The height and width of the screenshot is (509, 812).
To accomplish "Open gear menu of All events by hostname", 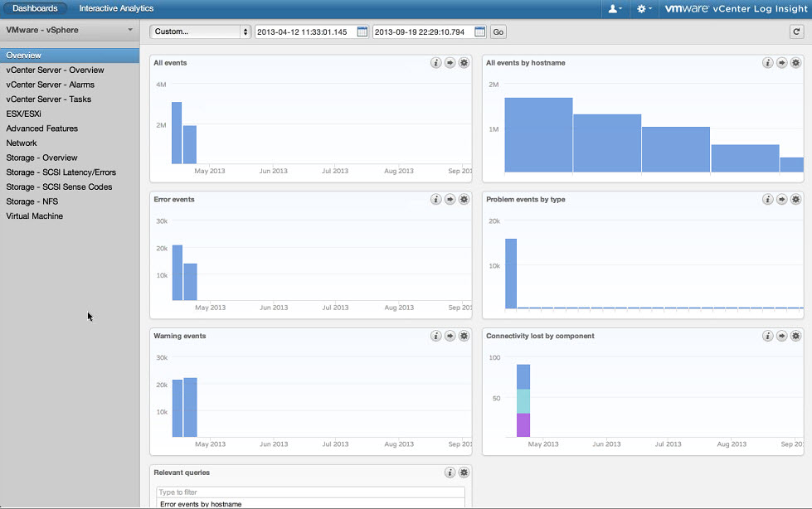I will (796, 63).
